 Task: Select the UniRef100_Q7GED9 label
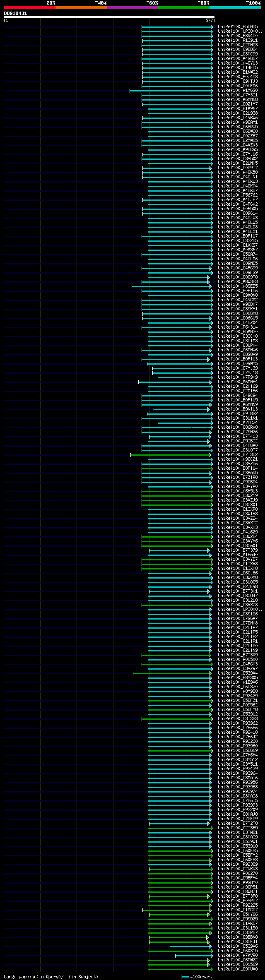click(238, 819)
